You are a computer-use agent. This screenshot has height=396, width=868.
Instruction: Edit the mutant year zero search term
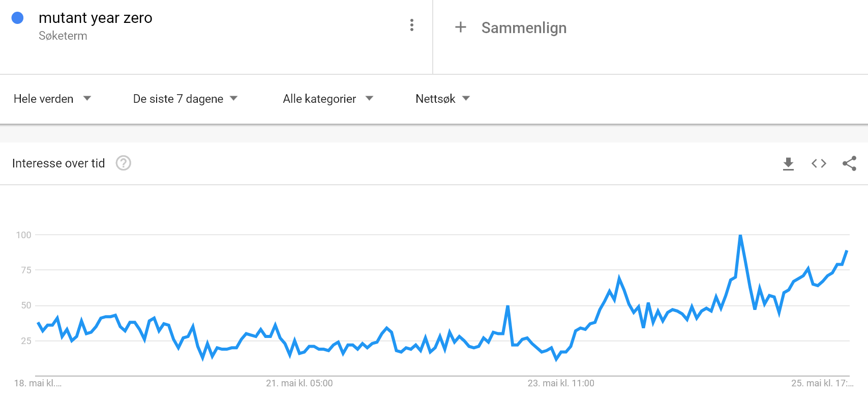(x=96, y=18)
